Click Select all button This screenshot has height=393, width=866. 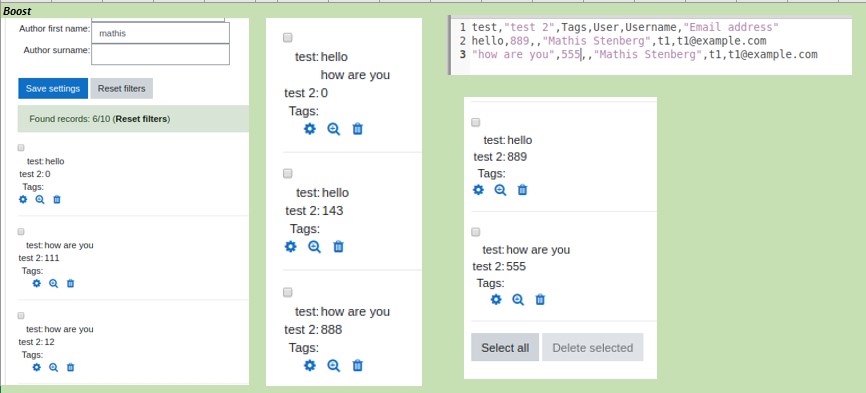point(505,348)
